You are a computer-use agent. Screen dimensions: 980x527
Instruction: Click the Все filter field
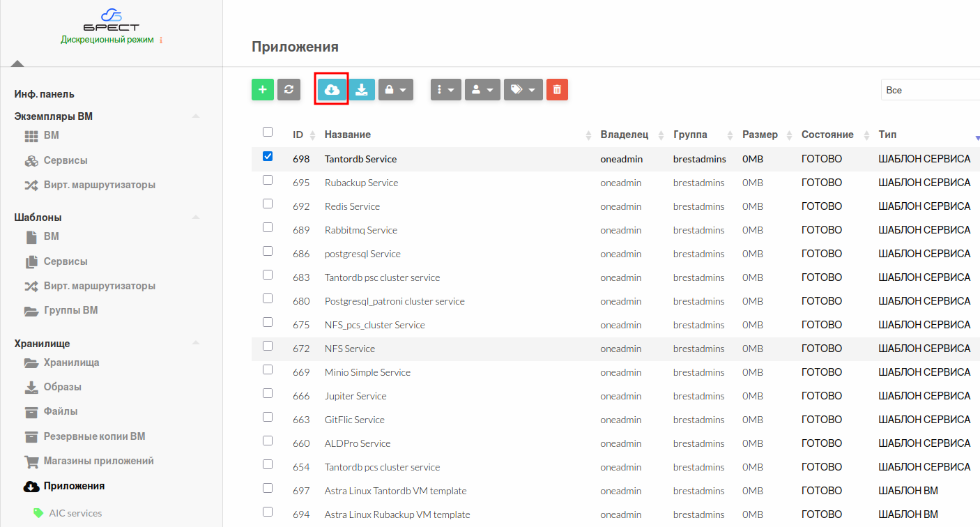pyautogui.click(x=931, y=90)
